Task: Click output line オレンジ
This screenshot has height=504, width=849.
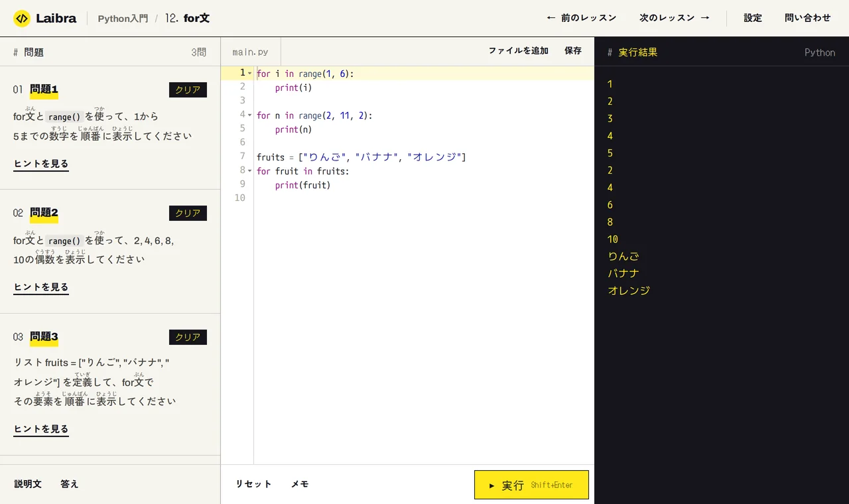Action: pos(629,290)
